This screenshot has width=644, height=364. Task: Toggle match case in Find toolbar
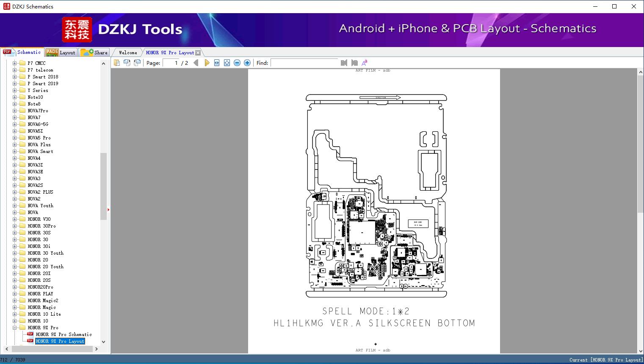[x=364, y=63]
